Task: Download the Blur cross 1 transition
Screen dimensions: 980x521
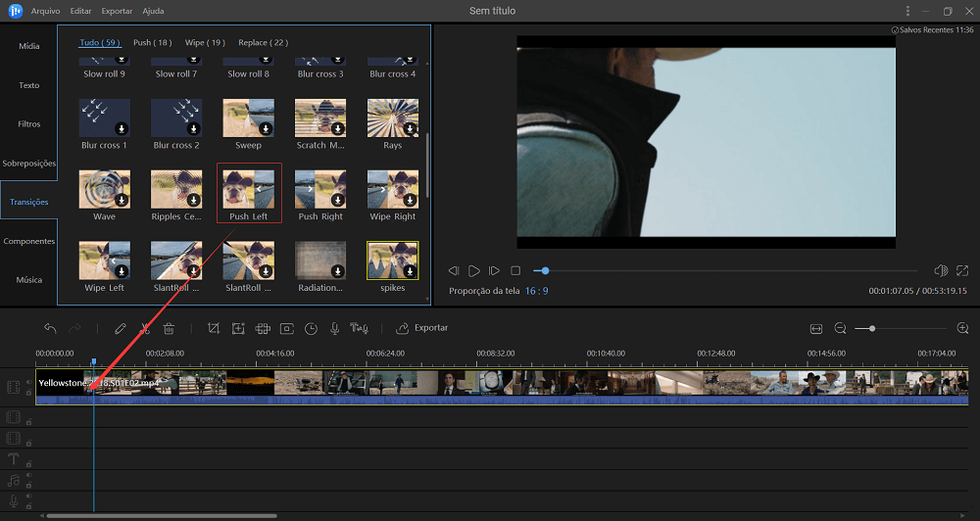Action: click(122, 129)
